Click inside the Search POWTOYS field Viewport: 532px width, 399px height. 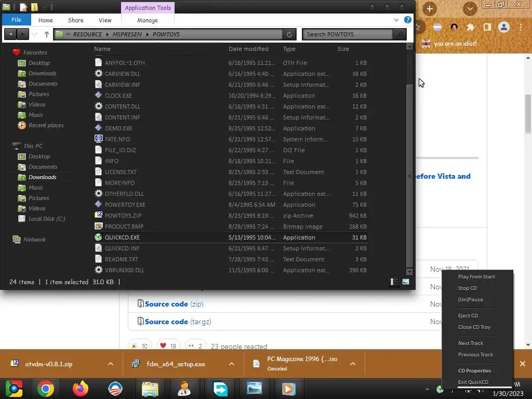348,34
